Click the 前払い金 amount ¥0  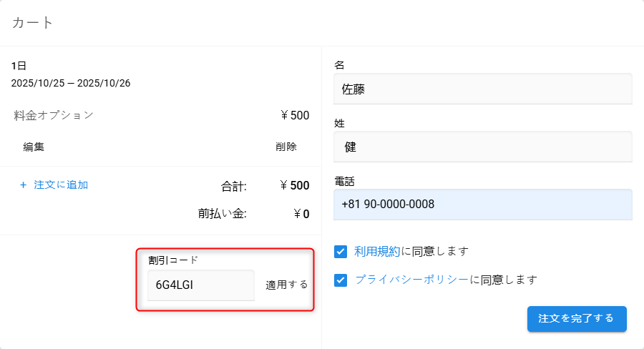[301, 214]
